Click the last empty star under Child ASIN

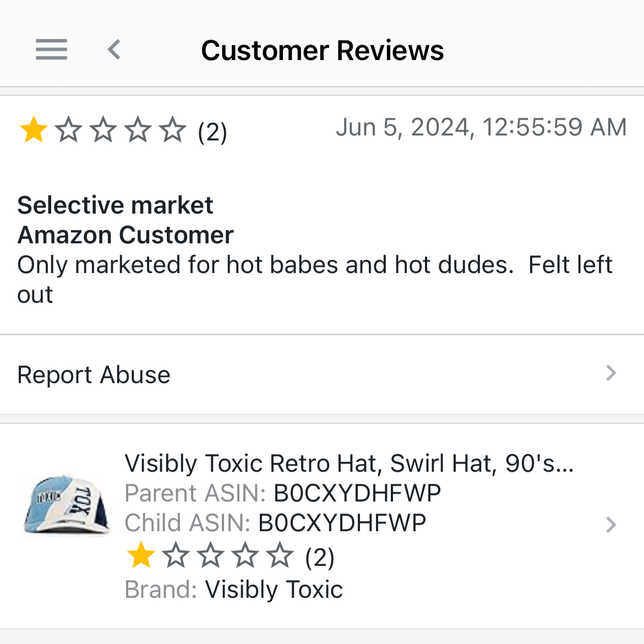tap(280, 556)
